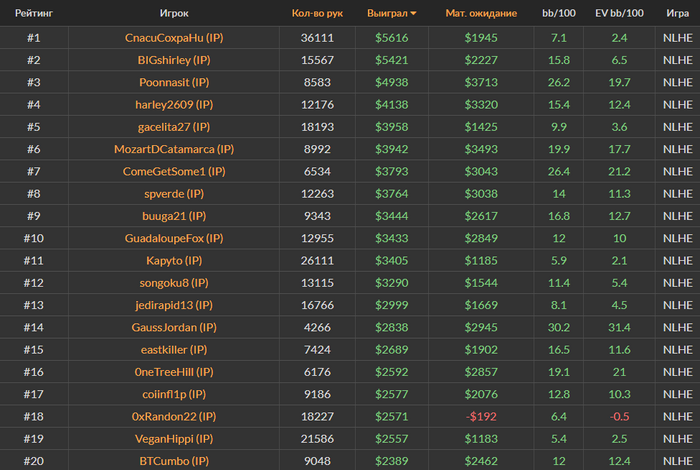
Task: Select harley2609 (IP) player name
Action: click(x=174, y=105)
